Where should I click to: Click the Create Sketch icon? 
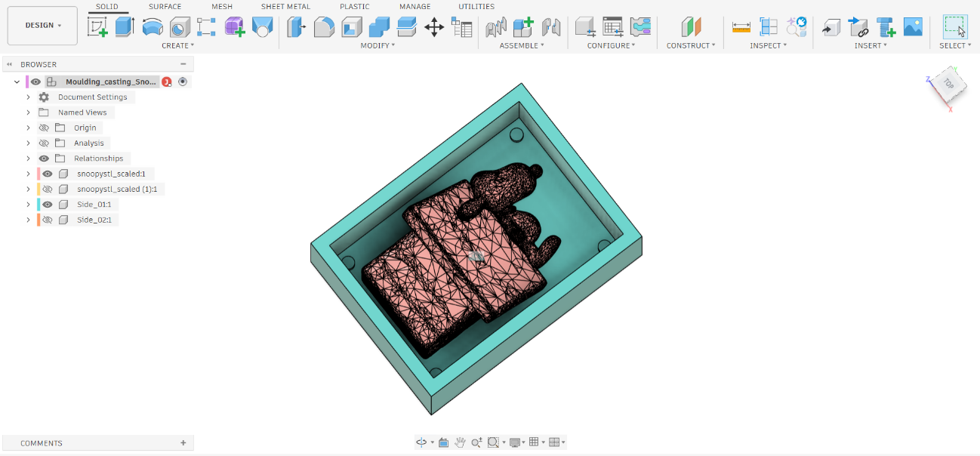click(x=97, y=27)
